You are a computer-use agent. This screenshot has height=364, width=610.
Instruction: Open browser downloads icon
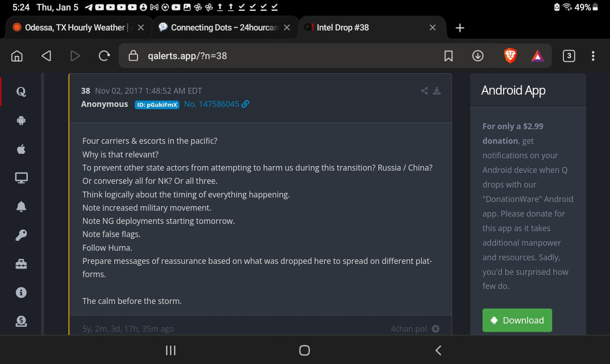478,56
